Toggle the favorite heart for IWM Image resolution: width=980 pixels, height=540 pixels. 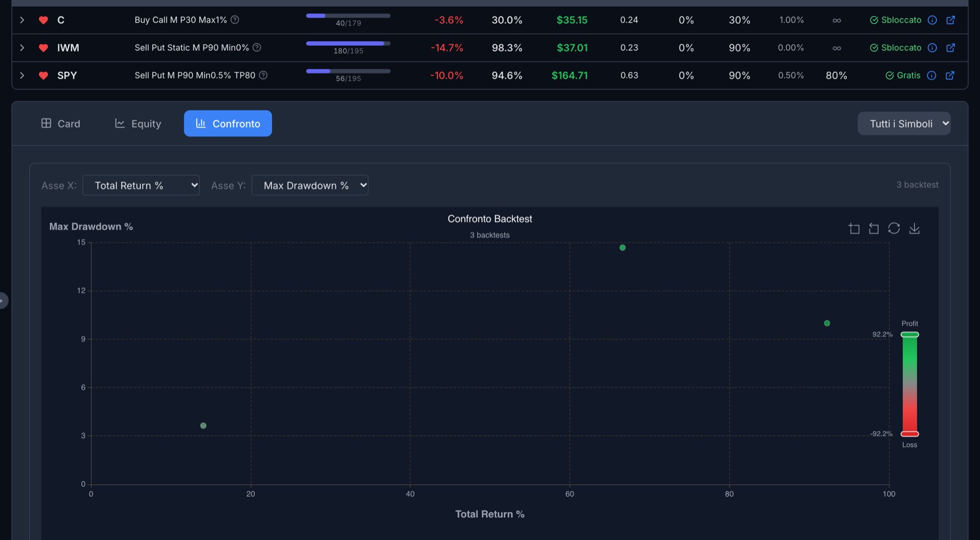[x=43, y=48]
